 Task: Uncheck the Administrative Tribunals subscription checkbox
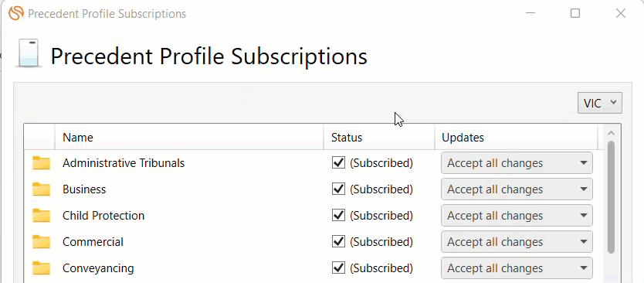pos(338,163)
